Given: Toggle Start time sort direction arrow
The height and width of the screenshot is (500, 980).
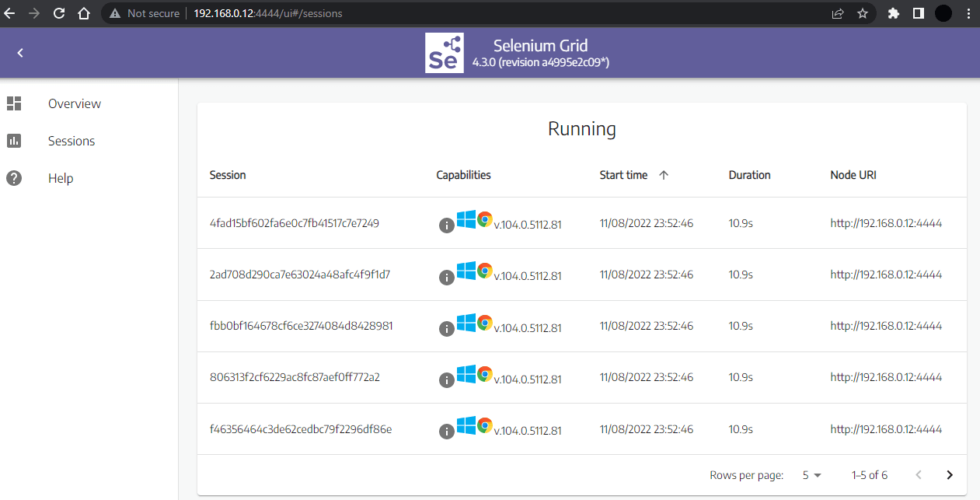Looking at the screenshot, I should click(x=663, y=175).
